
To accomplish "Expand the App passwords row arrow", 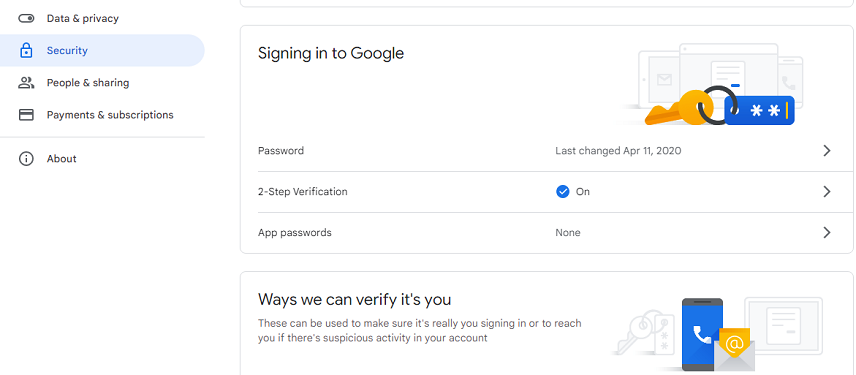I will coord(827,233).
